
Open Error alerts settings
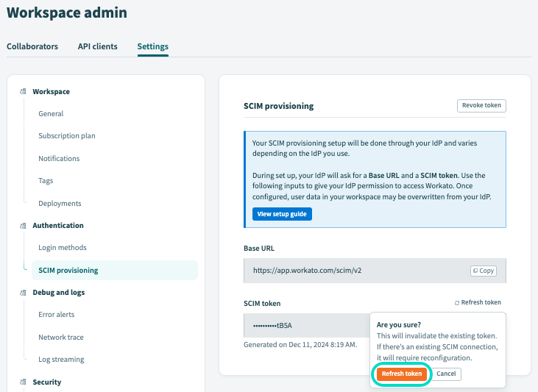pos(56,315)
